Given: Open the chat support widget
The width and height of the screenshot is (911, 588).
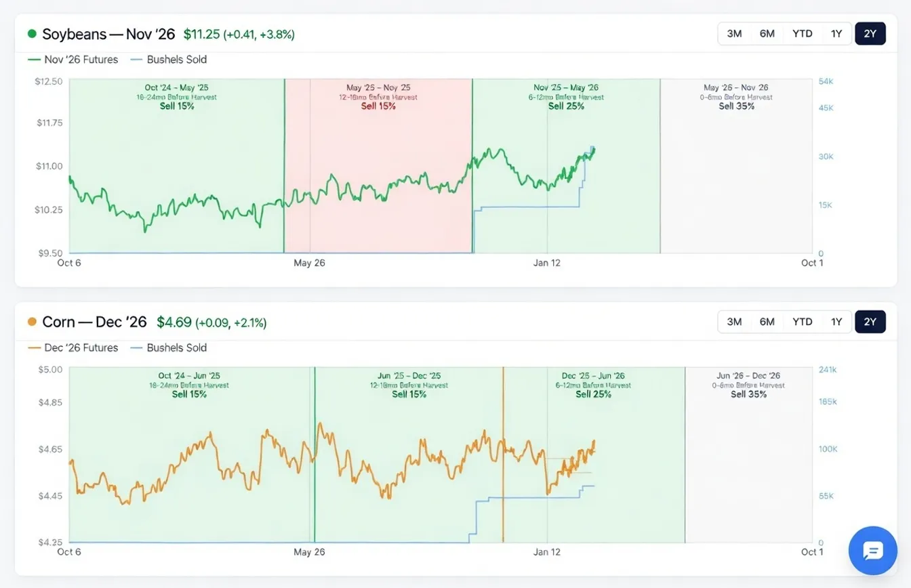Looking at the screenshot, I should click(x=873, y=550).
